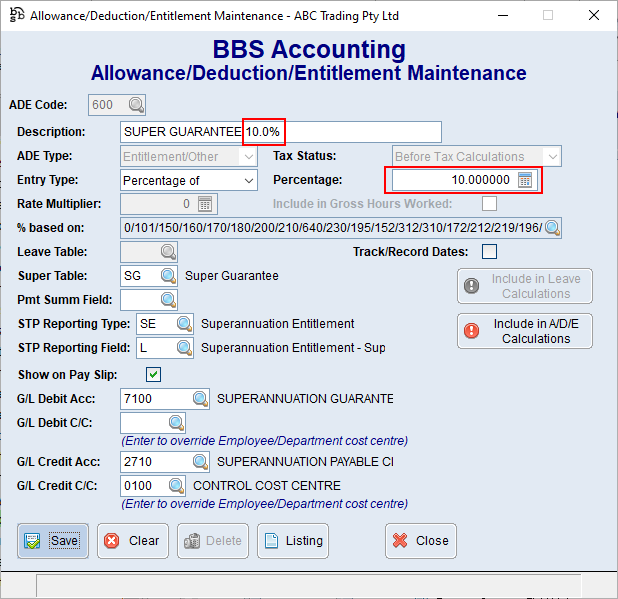Toggle Include in Gross Hours Worked checkbox

pos(489,204)
